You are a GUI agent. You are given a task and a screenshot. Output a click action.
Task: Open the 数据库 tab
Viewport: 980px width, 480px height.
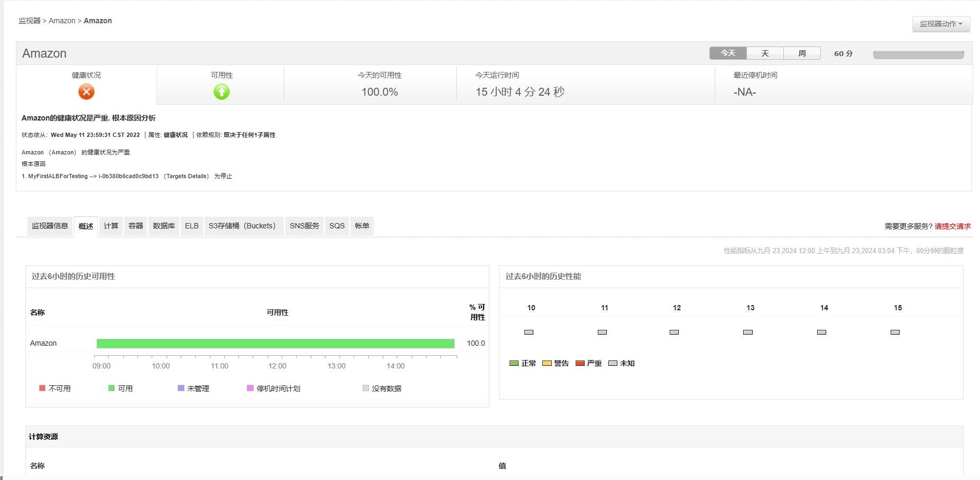point(164,226)
